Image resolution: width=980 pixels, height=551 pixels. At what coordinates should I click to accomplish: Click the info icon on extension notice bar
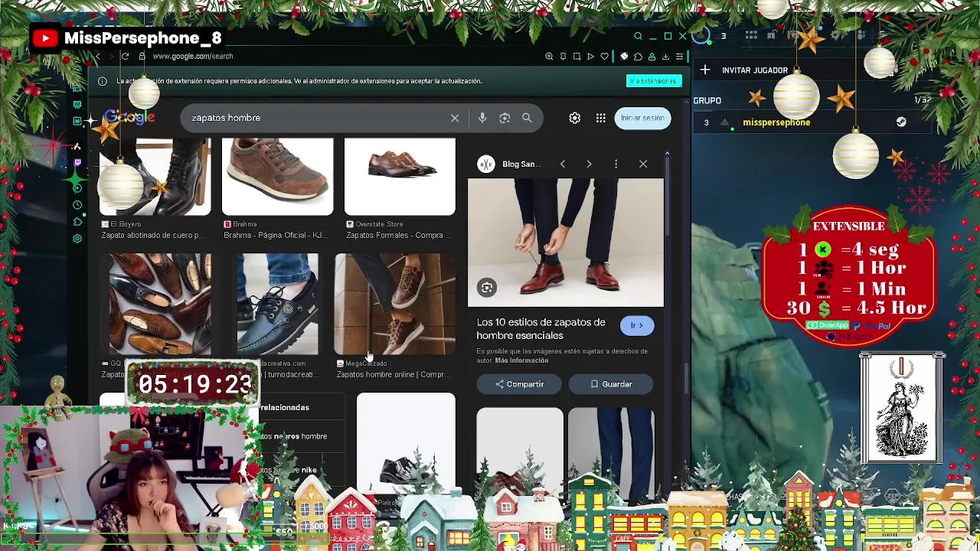102,80
